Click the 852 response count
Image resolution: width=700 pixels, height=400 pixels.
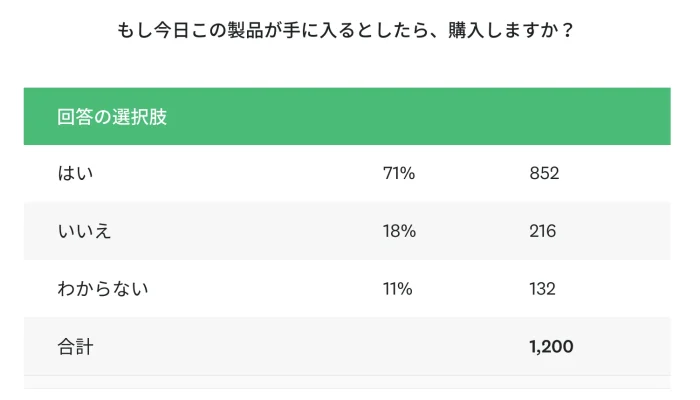click(544, 174)
